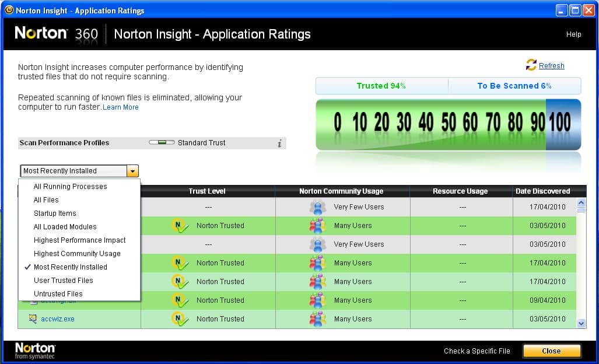
Task: Click the Norton logo icon in title bar
Action: tap(9, 10)
